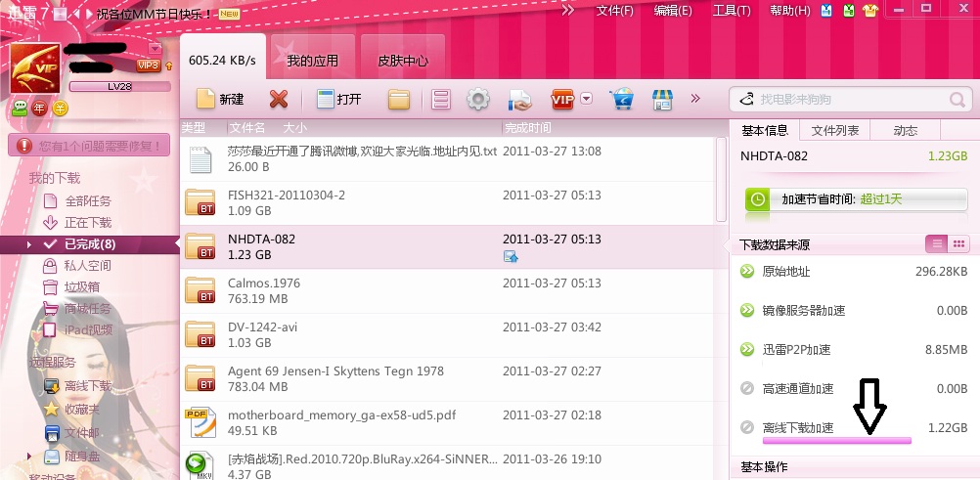Switch to the 基本信息 tab
This screenshot has width=980, height=480.
(765, 130)
